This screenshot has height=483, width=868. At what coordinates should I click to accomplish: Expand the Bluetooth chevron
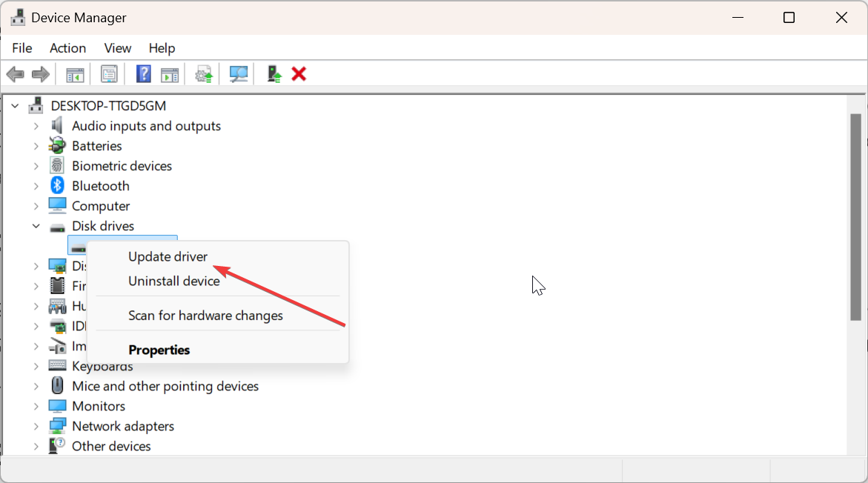pos(36,186)
